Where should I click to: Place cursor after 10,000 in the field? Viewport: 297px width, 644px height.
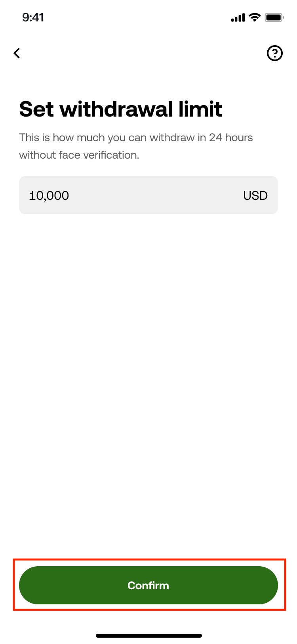(x=71, y=195)
